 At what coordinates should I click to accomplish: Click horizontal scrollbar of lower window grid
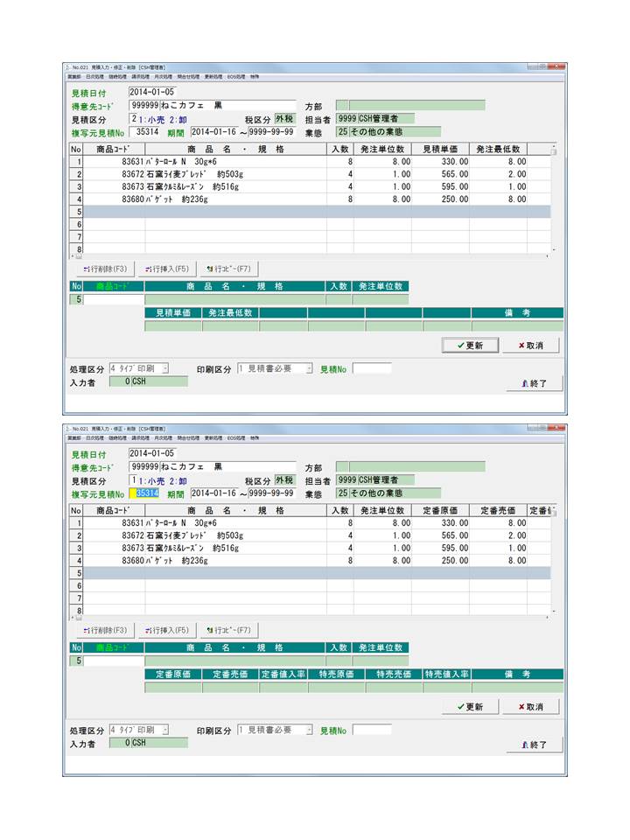point(311,618)
